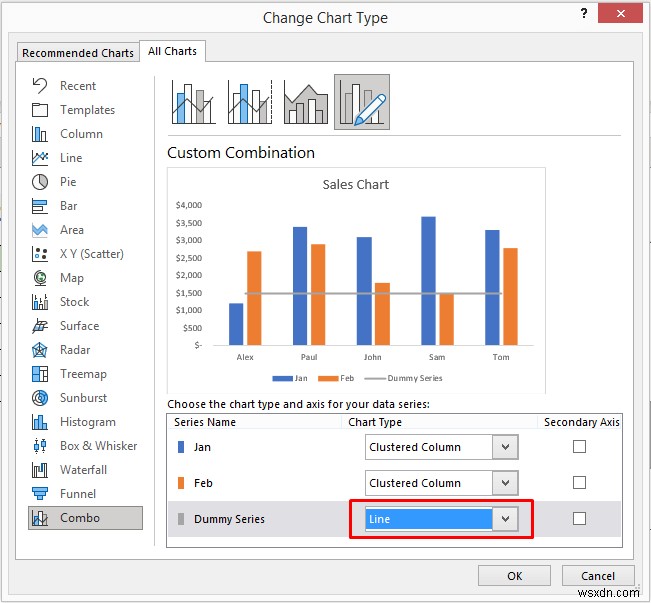Click the Sales Chart preview thumbnail
The height and width of the screenshot is (603, 651).
356,280
